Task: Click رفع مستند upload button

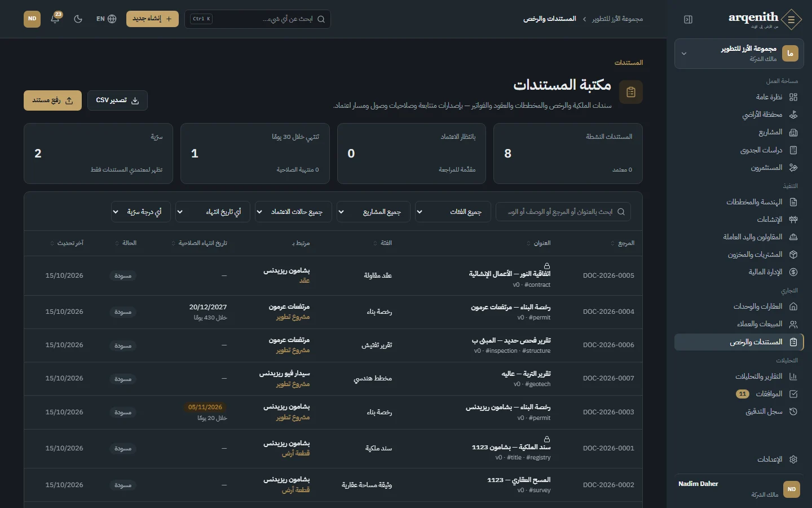Action: [52, 100]
